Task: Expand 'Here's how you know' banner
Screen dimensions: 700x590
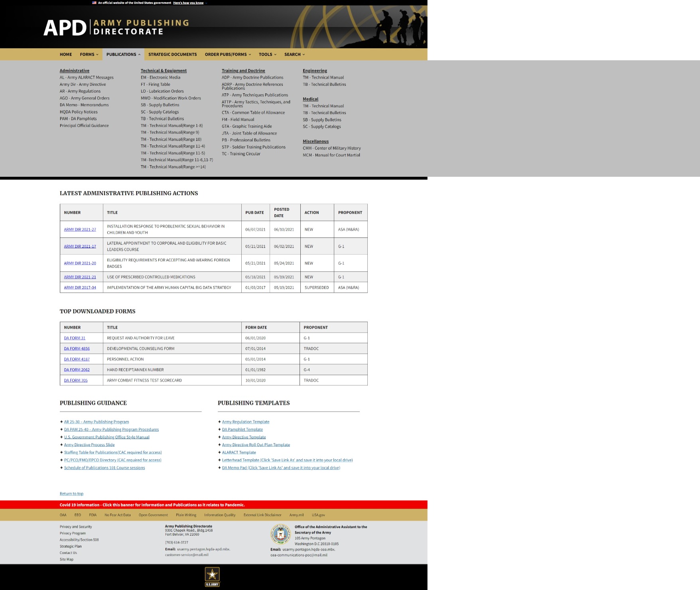Action: (188, 3)
